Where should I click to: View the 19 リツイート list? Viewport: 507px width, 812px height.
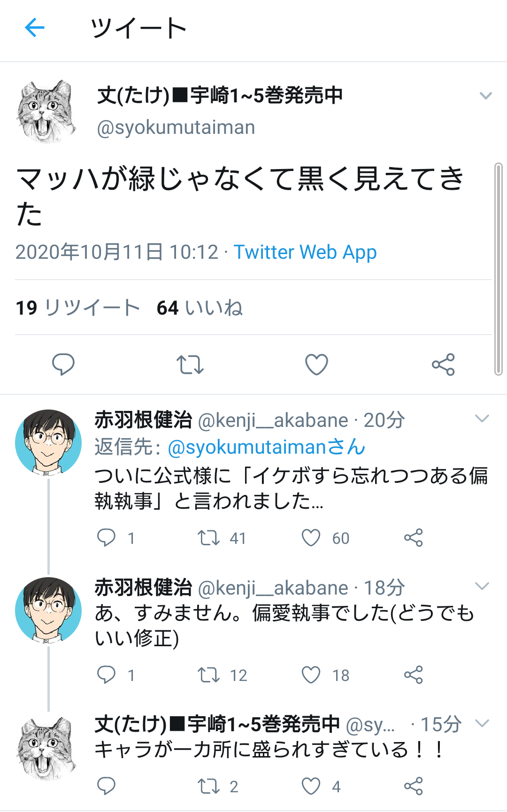(x=78, y=308)
